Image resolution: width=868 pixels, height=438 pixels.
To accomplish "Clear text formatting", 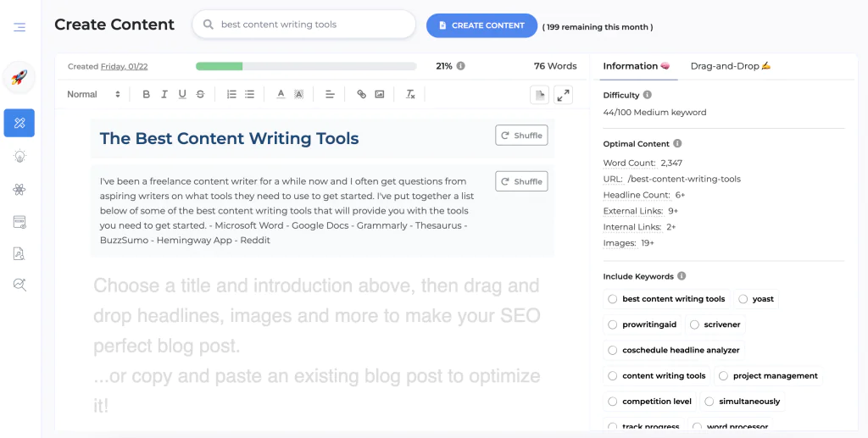I will pyautogui.click(x=410, y=95).
